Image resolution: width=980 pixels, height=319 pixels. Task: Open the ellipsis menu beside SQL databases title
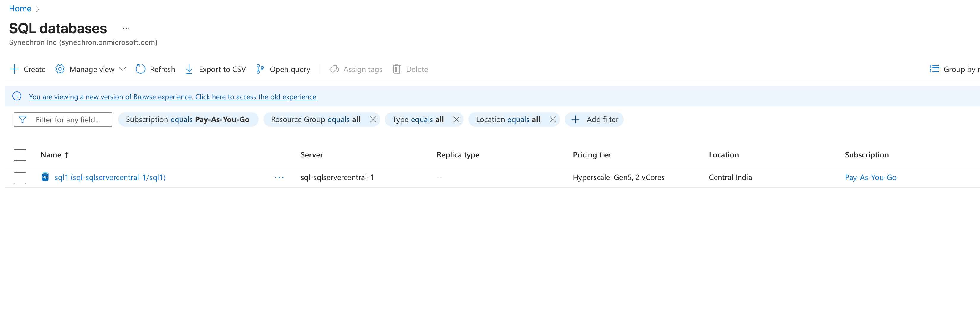pyautogui.click(x=126, y=29)
